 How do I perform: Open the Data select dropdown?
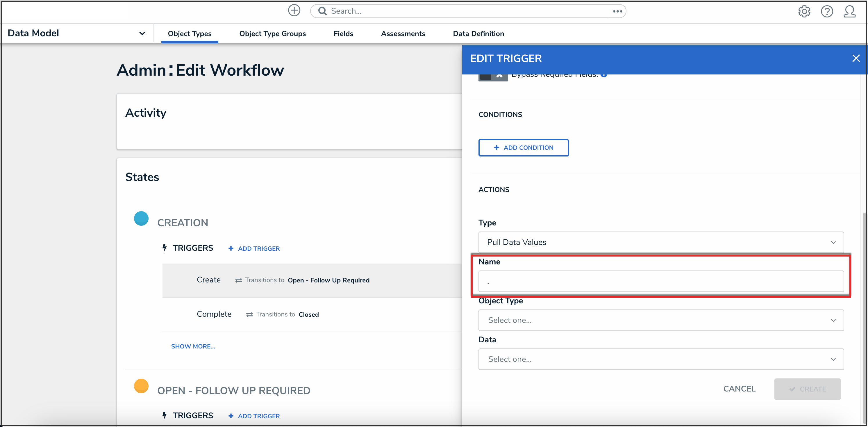point(660,359)
